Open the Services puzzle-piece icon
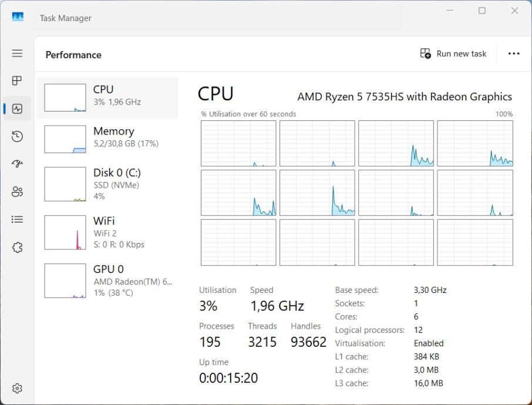The width and height of the screenshot is (532, 405). pos(17,247)
